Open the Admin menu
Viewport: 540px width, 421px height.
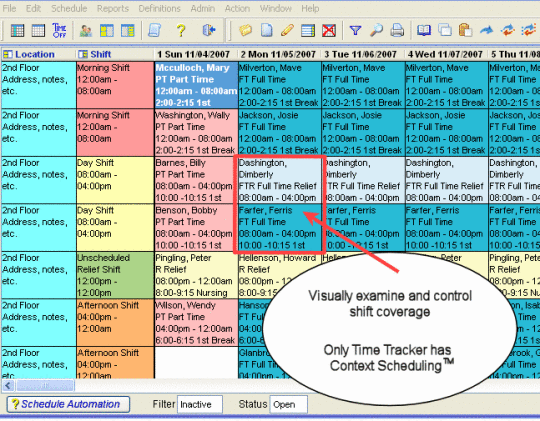point(203,8)
